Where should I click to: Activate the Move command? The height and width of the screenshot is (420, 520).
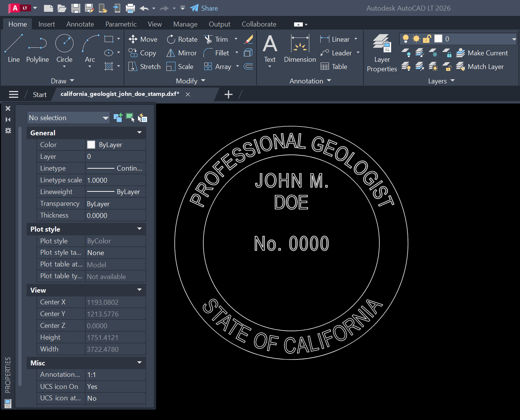[x=143, y=39]
